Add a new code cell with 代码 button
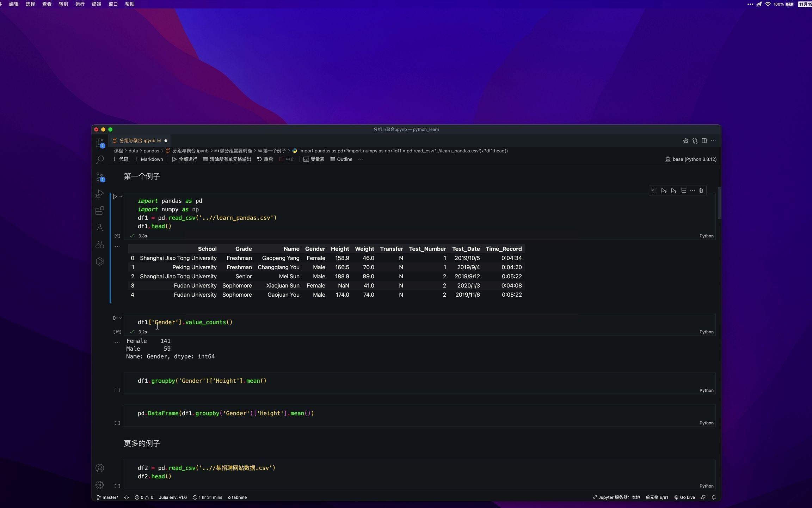This screenshot has height=508, width=812. click(120, 159)
